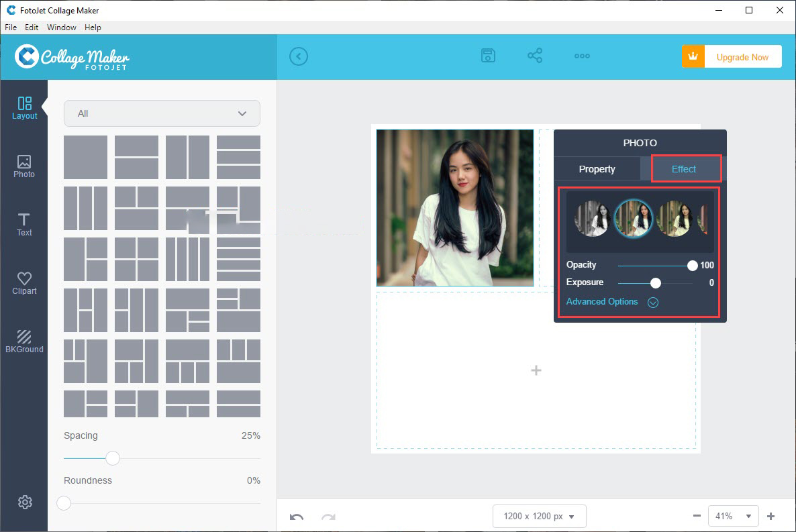This screenshot has width=796, height=532.
Task: Open the BKGround panel
Action: point(24,341)
